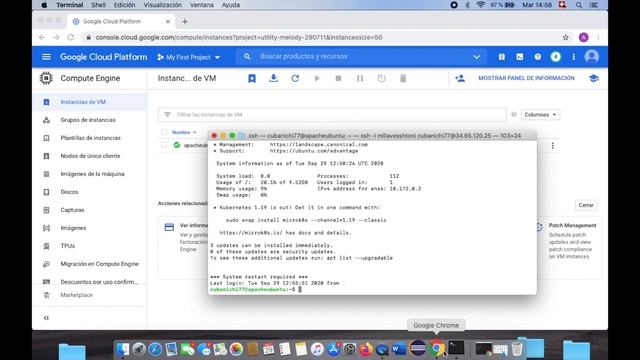The height and width of the screenshot is (360, 640).
Task: Open the Ayuda menu
Action: click(x=231, y=5)
